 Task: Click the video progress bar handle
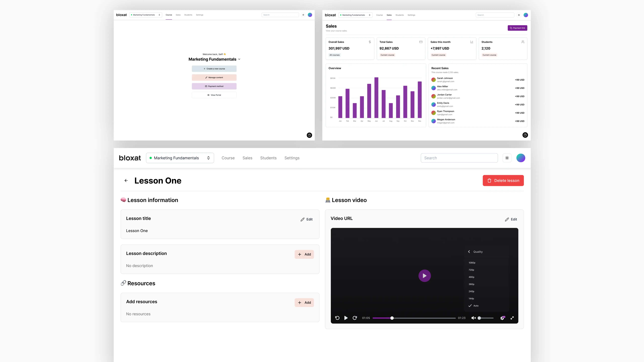pos(392,318)
